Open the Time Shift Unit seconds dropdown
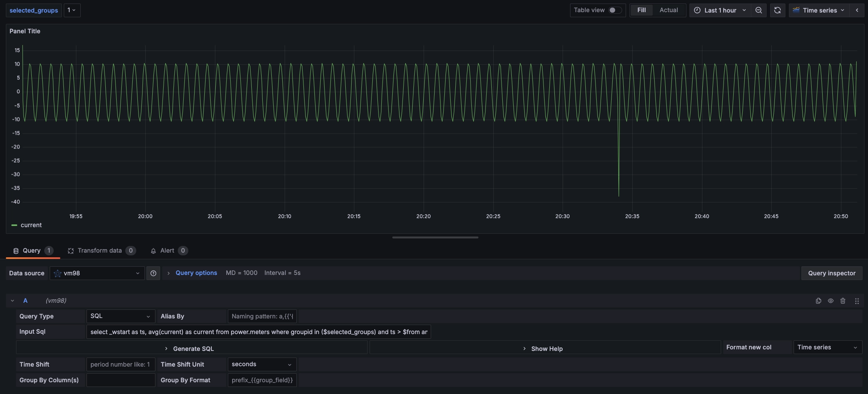The height and width of the screenshot is (394, 868). click(262, 364)
